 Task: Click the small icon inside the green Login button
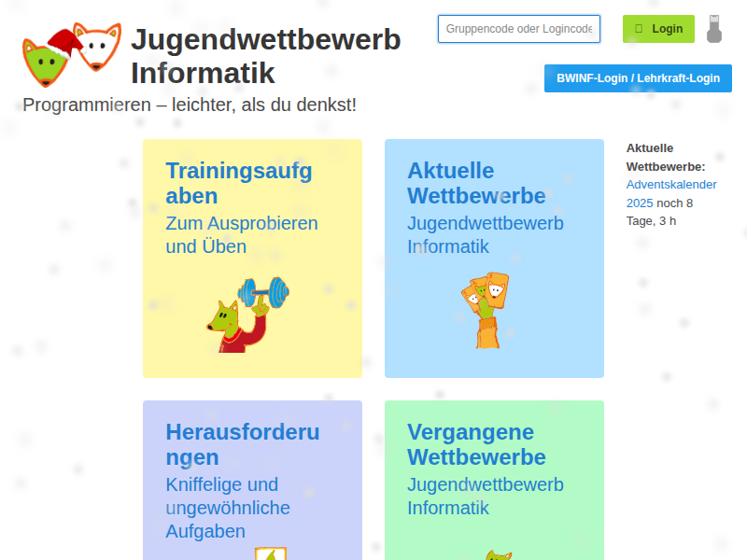(639, 29)
